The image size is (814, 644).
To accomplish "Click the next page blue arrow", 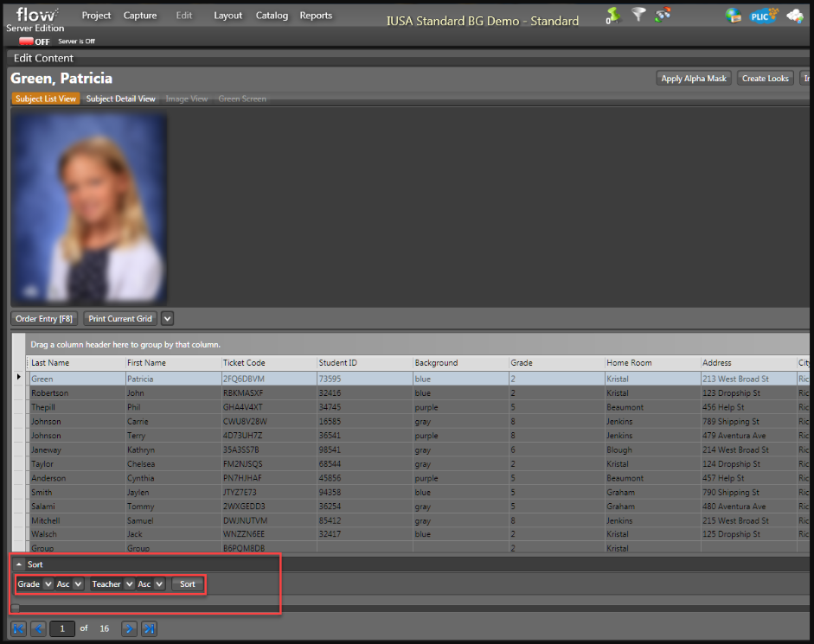I will tap(128, 628).
